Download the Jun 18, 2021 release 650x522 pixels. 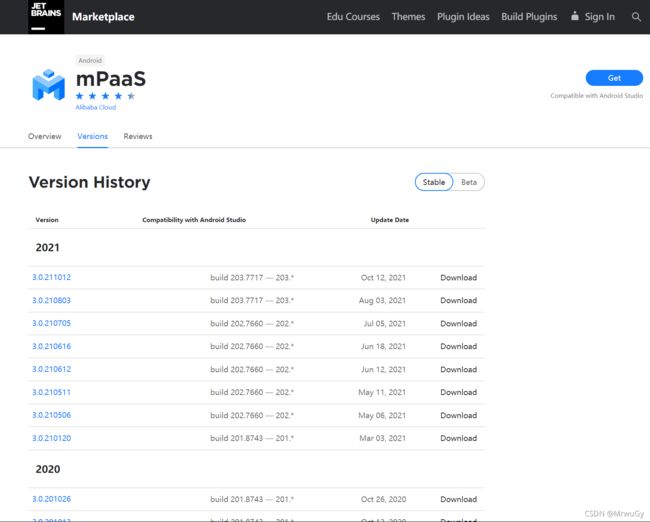[458, 346]
